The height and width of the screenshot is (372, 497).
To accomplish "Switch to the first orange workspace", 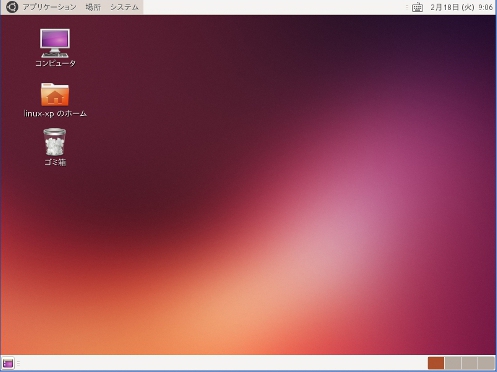I will pyautogui.click(x=436, y=363).
